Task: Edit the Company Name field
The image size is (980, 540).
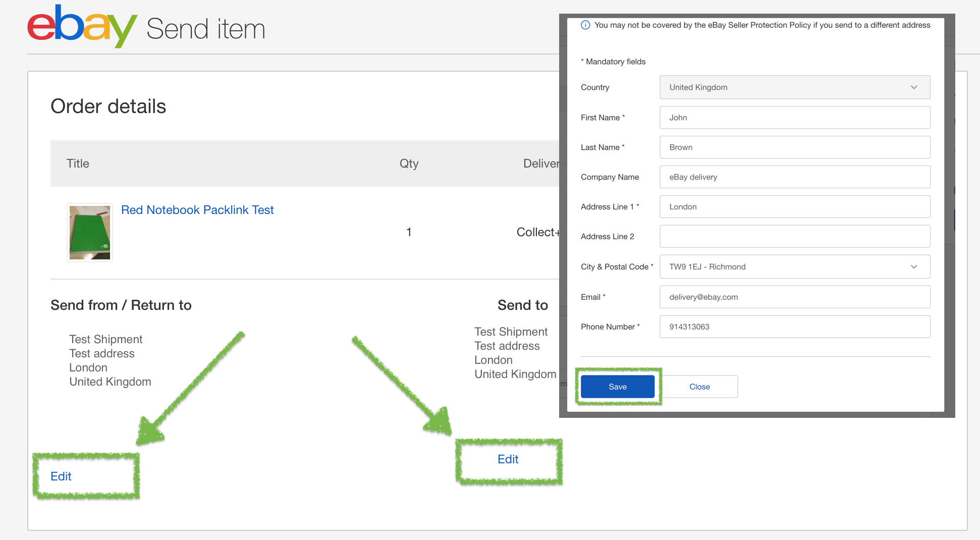Action: point(795,177)
